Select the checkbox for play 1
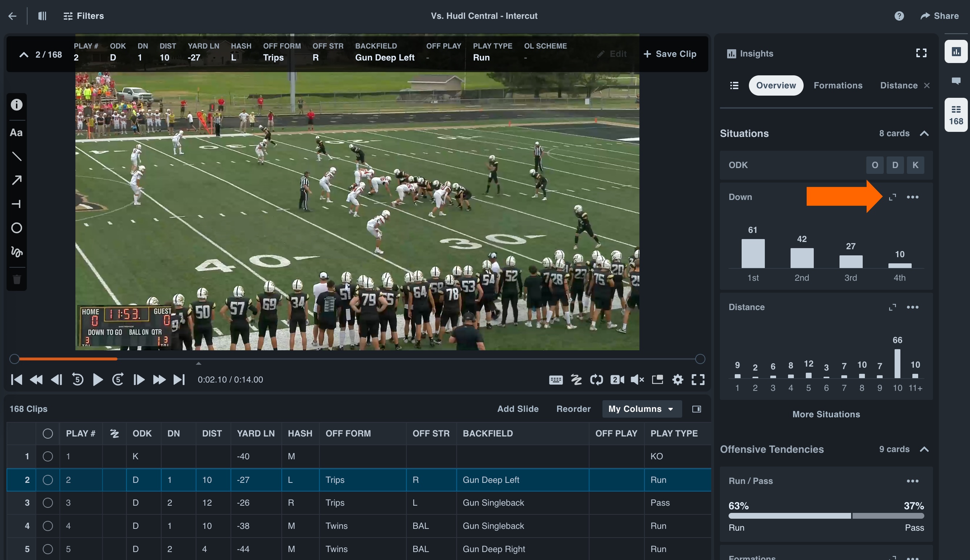The height and width of the screenshot is (560, 970). [48, 456]
